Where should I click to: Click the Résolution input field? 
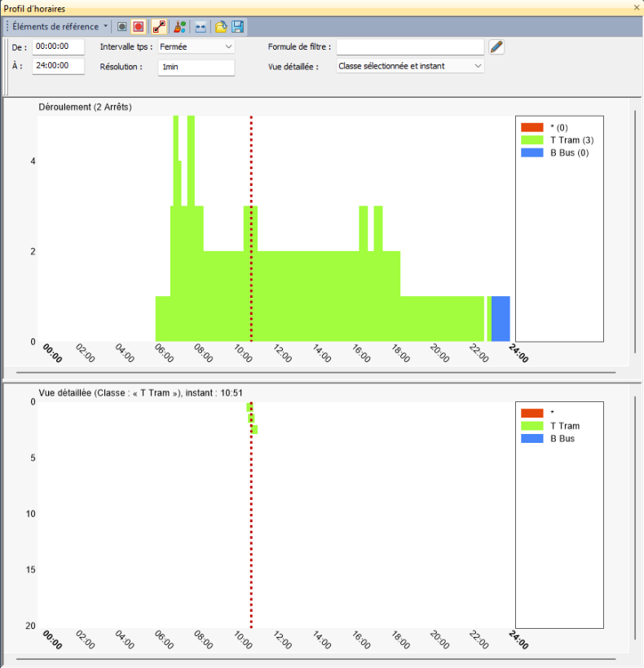click(x=196, y=67)
